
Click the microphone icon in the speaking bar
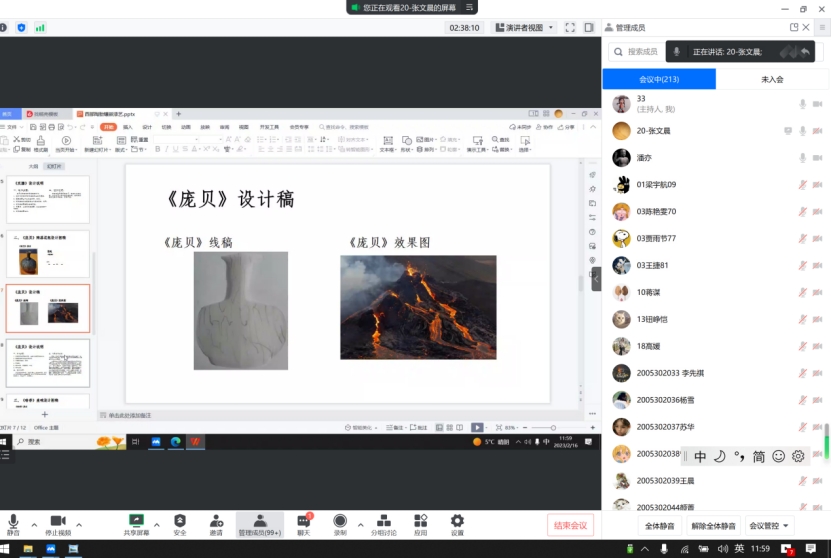[677, 51]
